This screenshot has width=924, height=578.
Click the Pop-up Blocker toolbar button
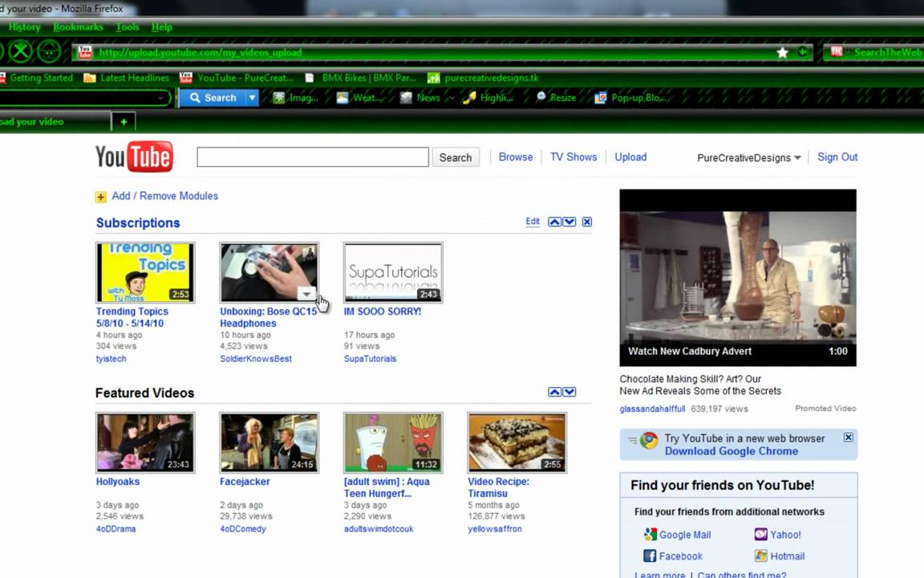click(630, 98)
